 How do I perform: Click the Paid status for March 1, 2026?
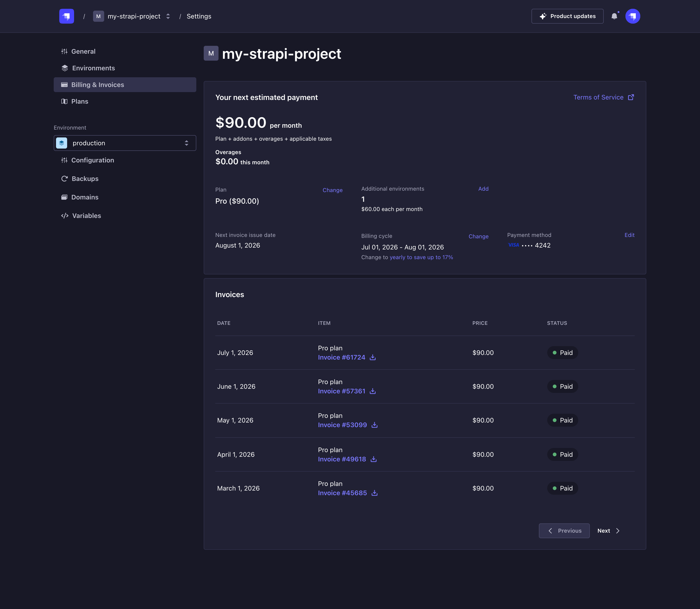(x=562, y=488)
